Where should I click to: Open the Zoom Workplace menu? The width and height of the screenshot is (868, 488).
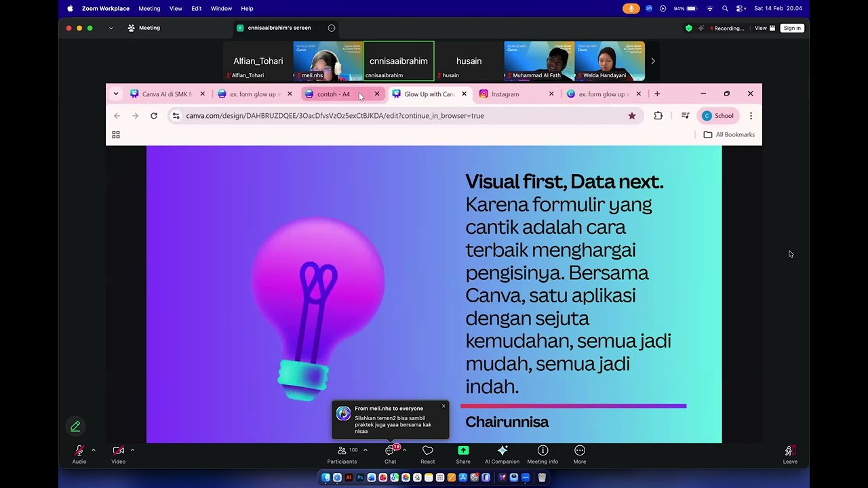click(x=106, y=8)
